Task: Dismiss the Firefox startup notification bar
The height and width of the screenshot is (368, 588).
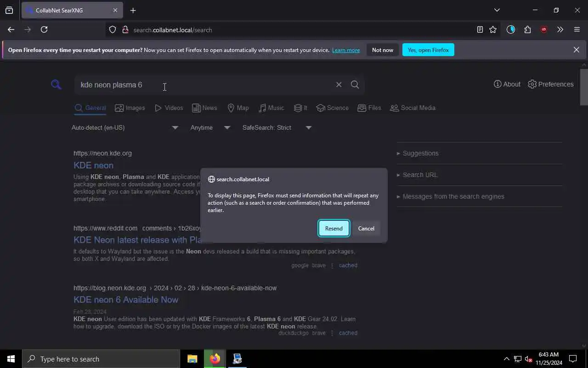Action: click(x=576, y=50)
